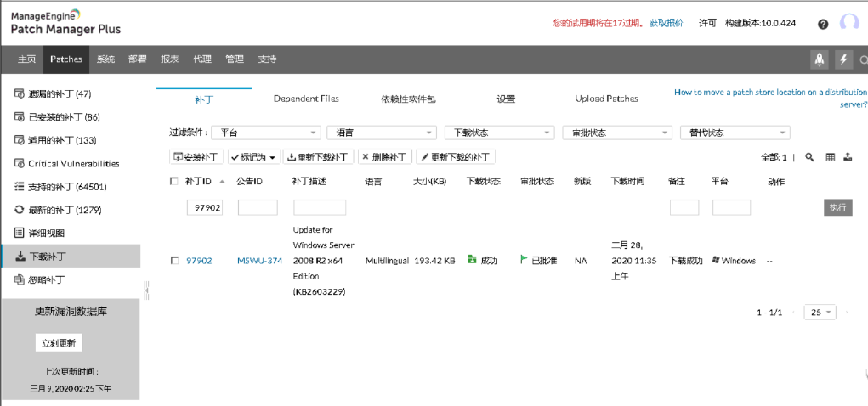Viewport: 868px width, 406px height.
Task: Open the 支持 menu
Action: [x=267, y=59]
